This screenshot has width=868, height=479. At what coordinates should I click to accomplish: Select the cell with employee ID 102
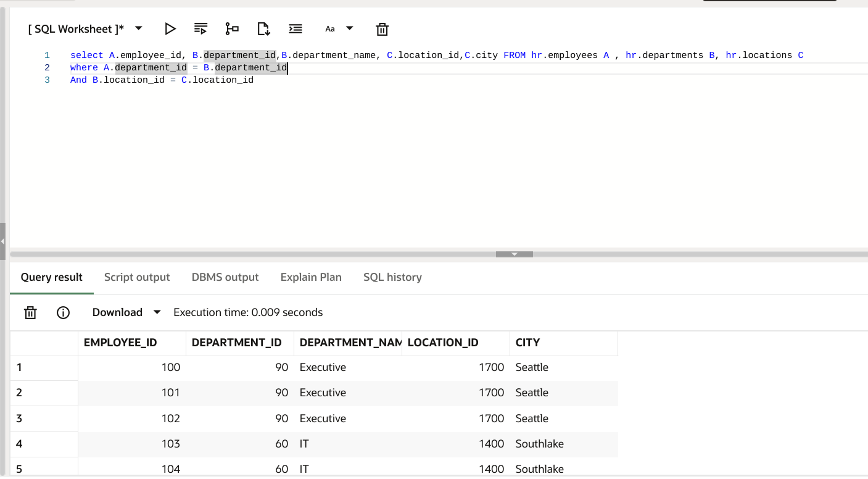click(132, 419)
